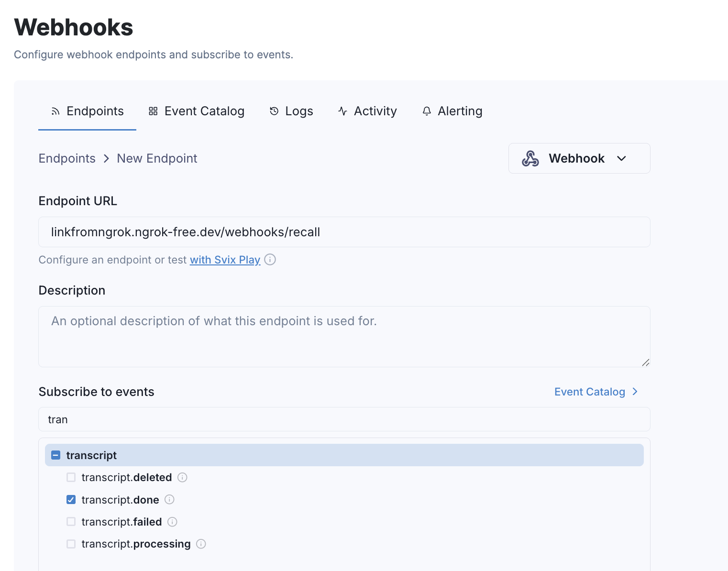This screenshot has width=728, height=571.
Task: Toggle the transcript group checkbox
Action: click(x=56, y=455)
